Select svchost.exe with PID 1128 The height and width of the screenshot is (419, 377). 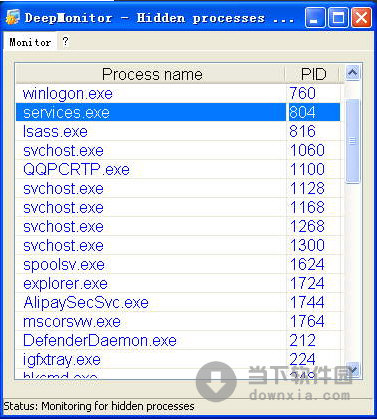click(179, 188)
